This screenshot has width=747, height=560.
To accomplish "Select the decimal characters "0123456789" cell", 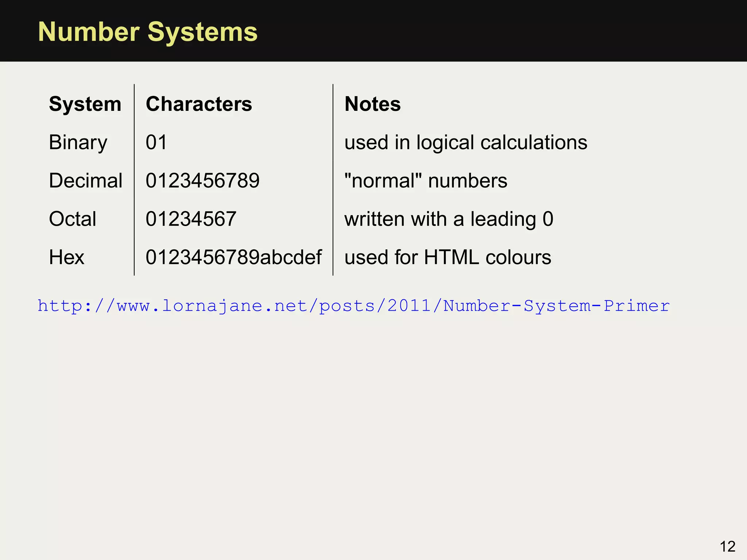I will (202, 180).
